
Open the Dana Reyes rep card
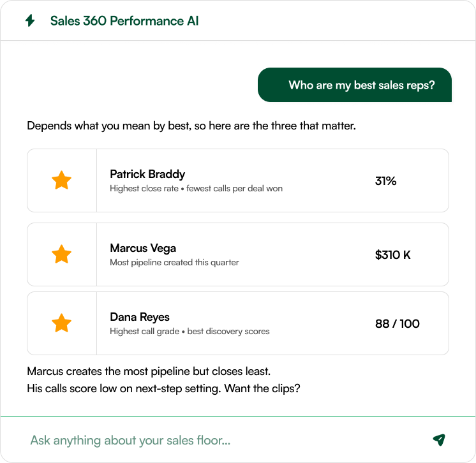pyautogui.click(x=238, y=323)
